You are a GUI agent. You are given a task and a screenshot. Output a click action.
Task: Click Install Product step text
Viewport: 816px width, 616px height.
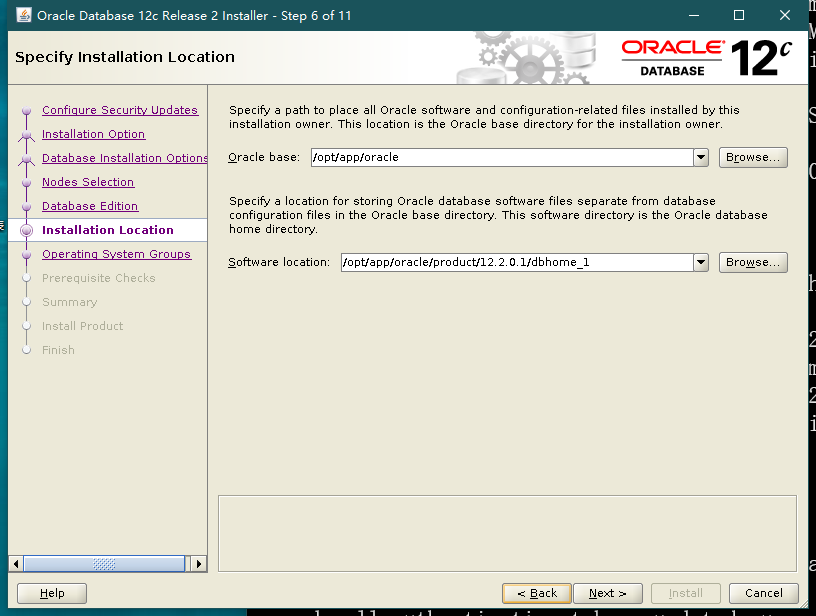tap(83, 326)
